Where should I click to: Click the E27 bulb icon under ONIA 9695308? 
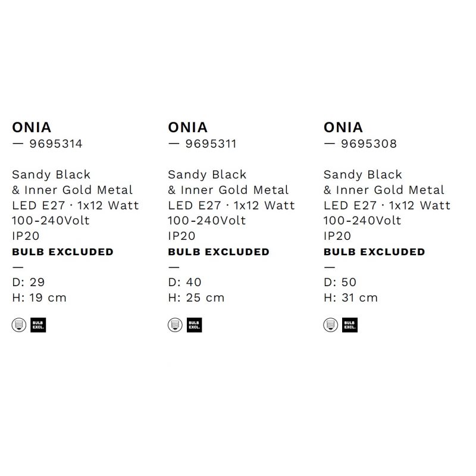point(331,325)
